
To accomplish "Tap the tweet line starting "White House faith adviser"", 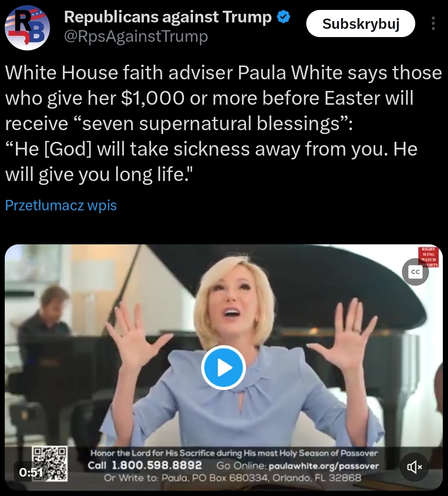I will coord(223,73).
